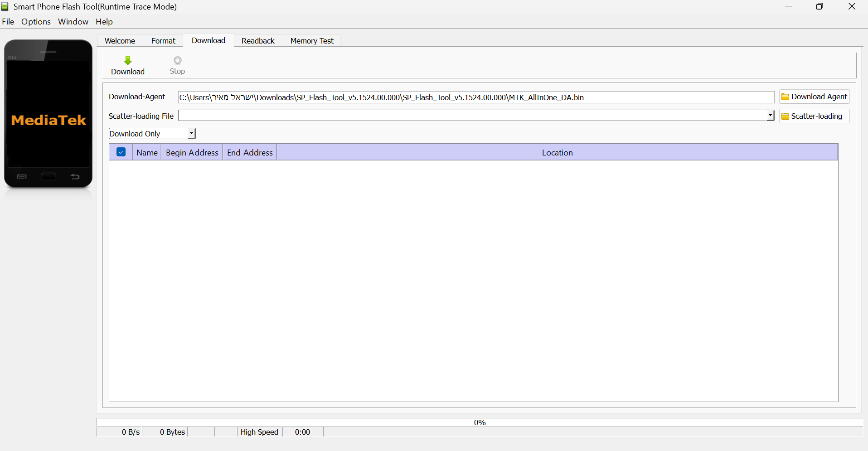Click the MediaTek phone image

point(48,114)
